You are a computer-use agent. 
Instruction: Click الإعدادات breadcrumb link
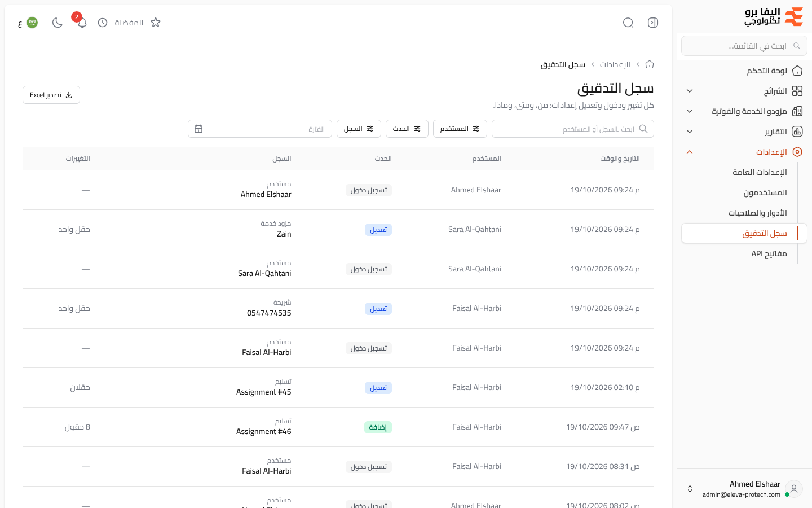coord(615,64)
